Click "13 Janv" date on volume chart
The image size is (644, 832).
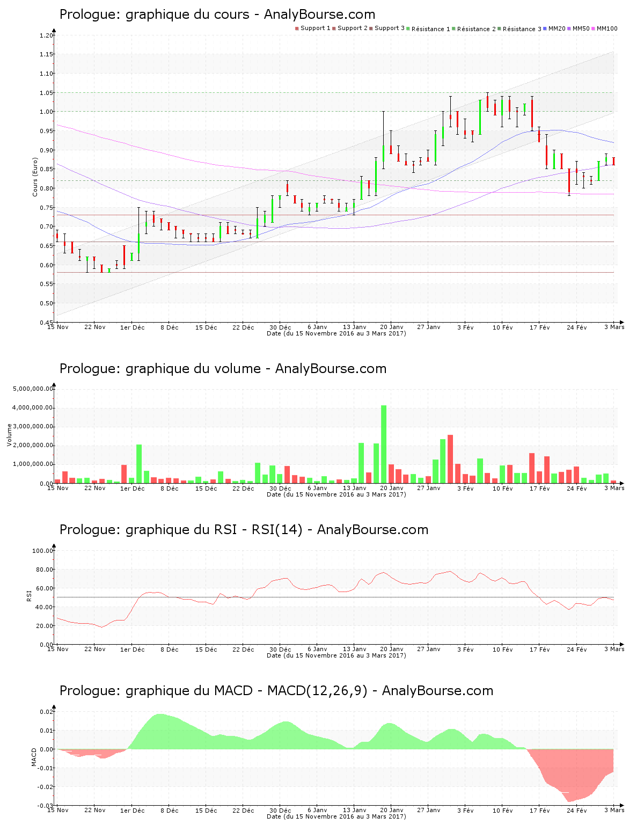355,488
